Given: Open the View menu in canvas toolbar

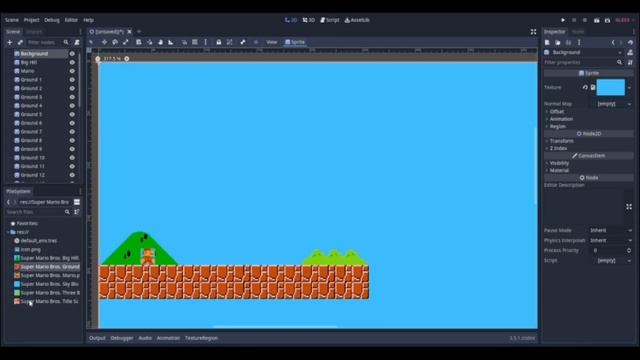Looking at the screenshot, I should [272, 42].
